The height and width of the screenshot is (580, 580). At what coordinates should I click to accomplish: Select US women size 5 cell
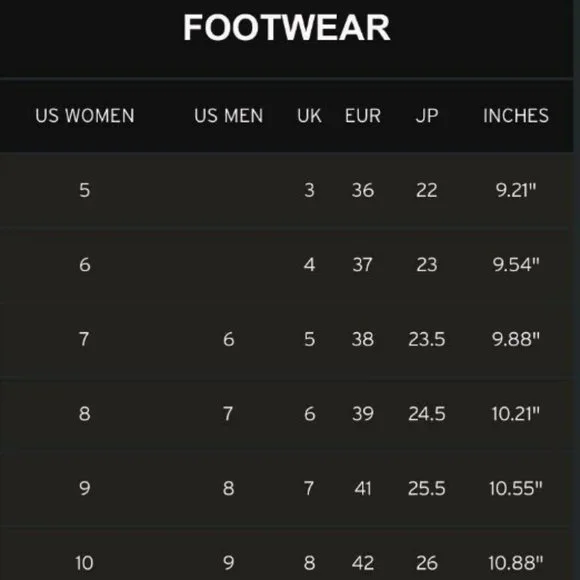[85, 190]
